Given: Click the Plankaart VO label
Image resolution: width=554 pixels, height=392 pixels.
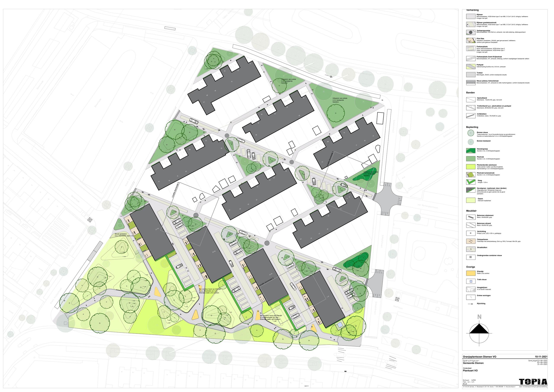Looking at the screenshot, I should [x=470, y=371].
